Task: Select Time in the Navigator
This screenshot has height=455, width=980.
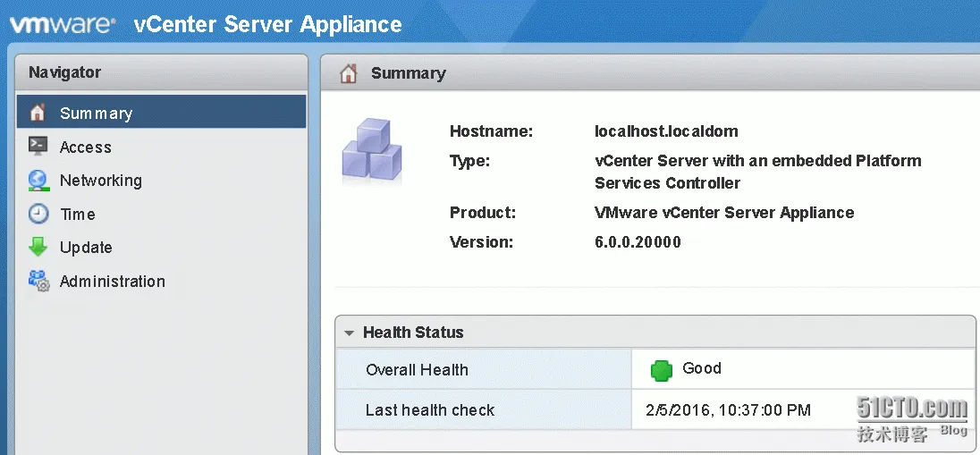Action: click(161, 214)
